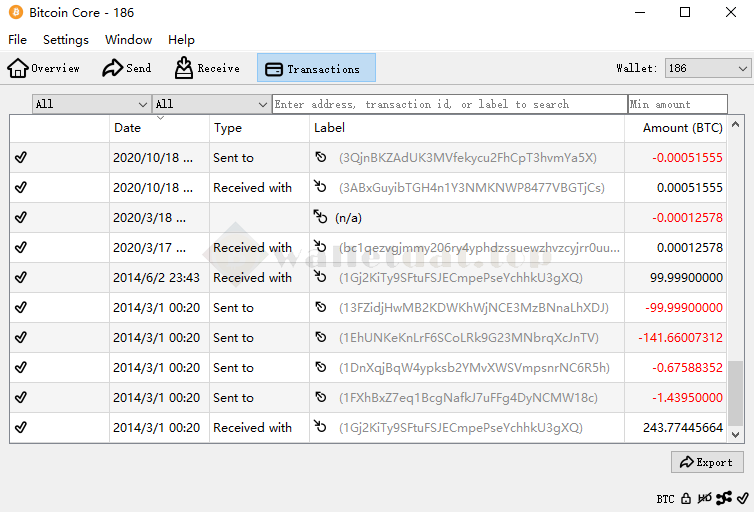Open the Wallet selector dropdown
The height and width of the screenshot is (512, 754).
tap(707, 68)
